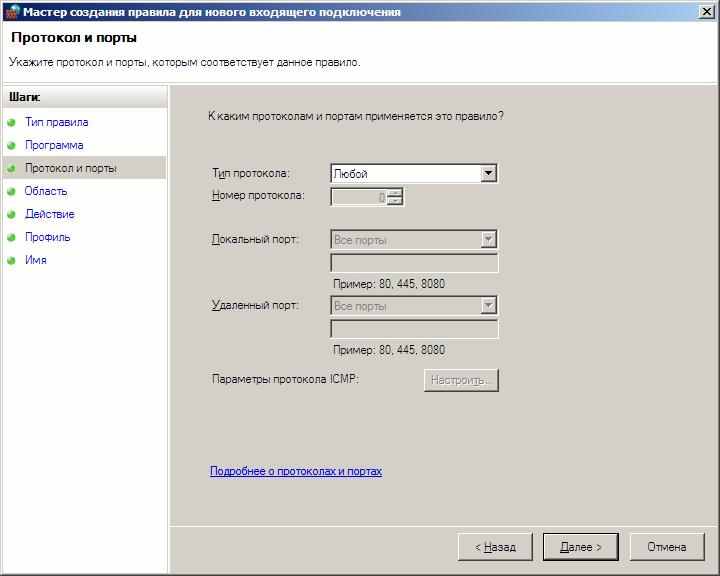This screenshot has width=720, height=576.
Task: Click the bold Протокол и порты page heading
Action: point(74,38)
